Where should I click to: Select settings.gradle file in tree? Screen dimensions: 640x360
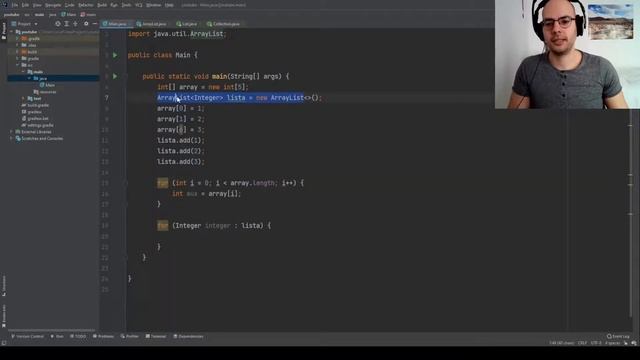click(38, 125)
